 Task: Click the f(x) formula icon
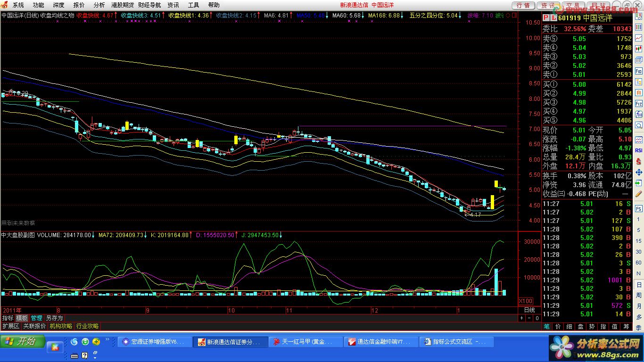pyautogui.click(x=638, y=114)
